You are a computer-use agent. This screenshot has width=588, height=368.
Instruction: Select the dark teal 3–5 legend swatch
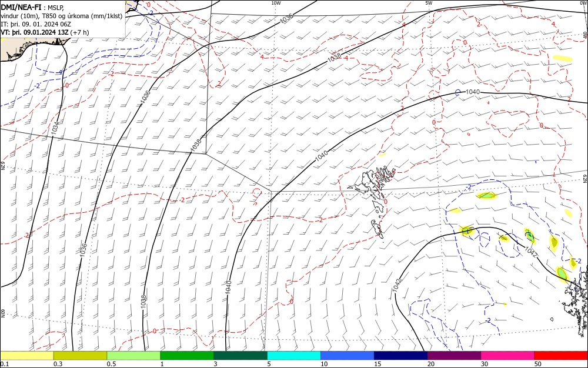click(x=240, y=355)
